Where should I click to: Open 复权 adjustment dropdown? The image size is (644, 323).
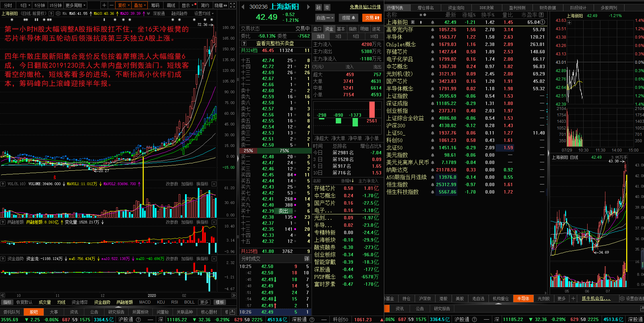pos(124,5)
